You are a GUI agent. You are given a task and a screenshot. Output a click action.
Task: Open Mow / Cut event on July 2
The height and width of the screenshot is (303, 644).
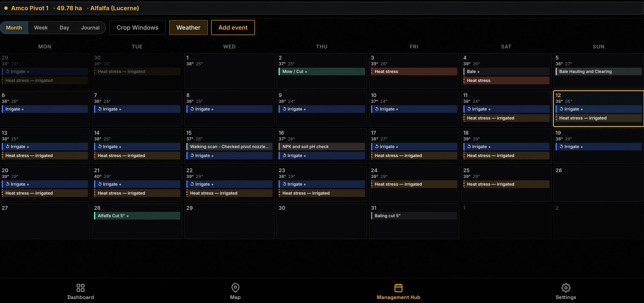pyautogui.click(x=322, y=71)
